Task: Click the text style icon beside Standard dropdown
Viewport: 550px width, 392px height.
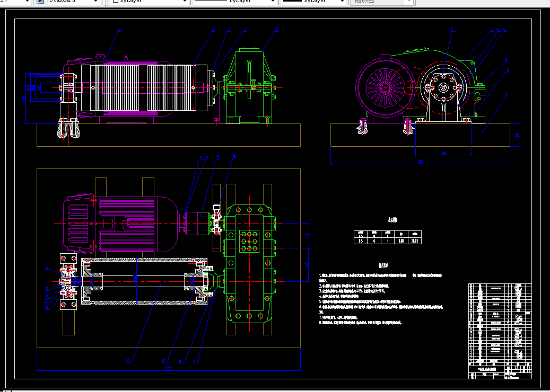Action: [x=40, y=2]
